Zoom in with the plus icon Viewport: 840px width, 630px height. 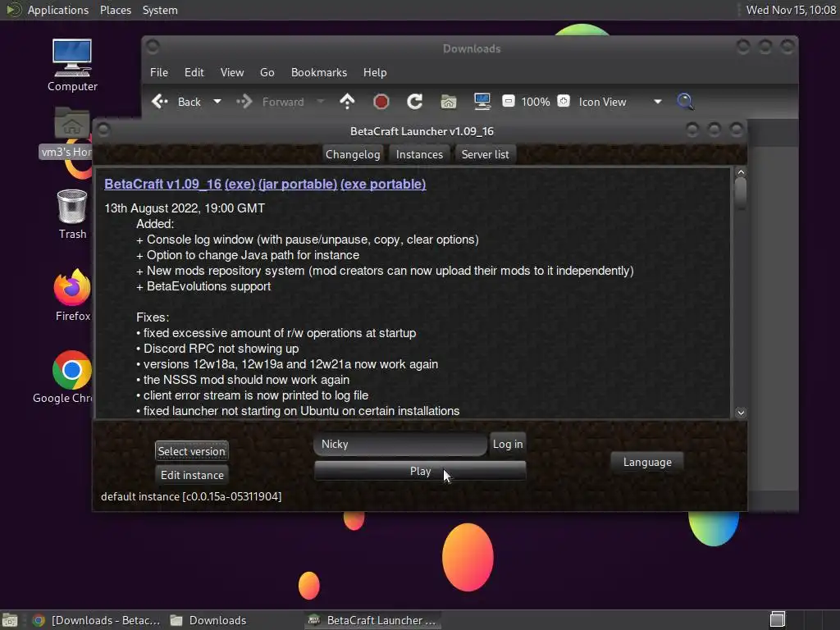[564, 101]
